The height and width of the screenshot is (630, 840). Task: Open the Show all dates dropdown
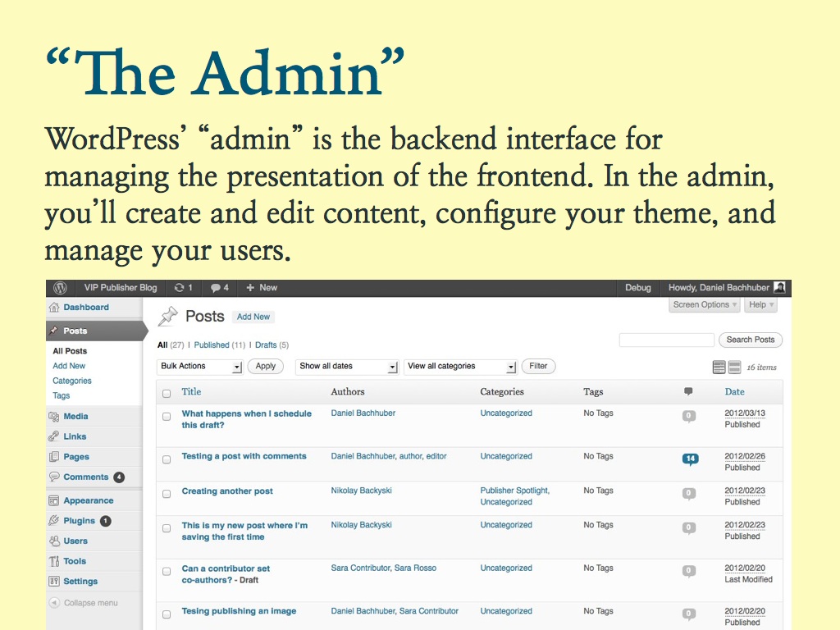point(347,367)
